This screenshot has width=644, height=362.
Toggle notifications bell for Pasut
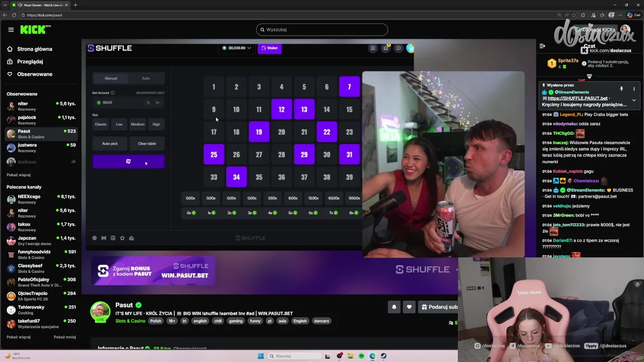394,307
